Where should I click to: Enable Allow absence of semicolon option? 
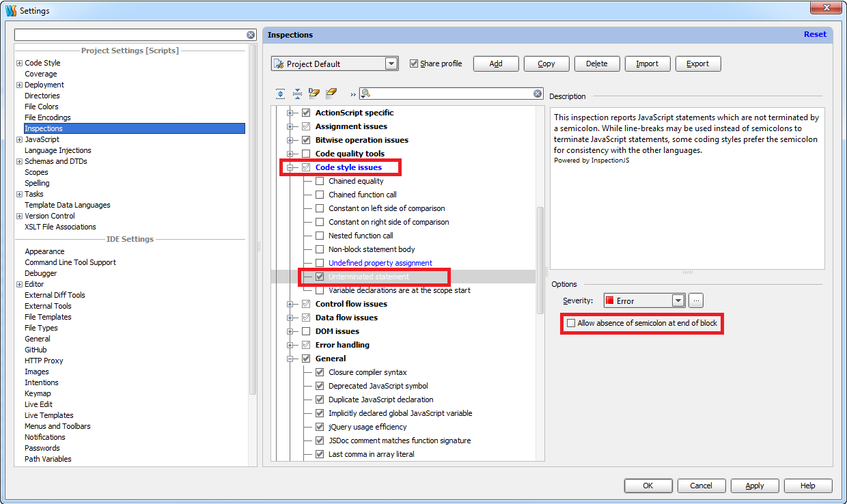pyautogui.click(x=571, y=323)
